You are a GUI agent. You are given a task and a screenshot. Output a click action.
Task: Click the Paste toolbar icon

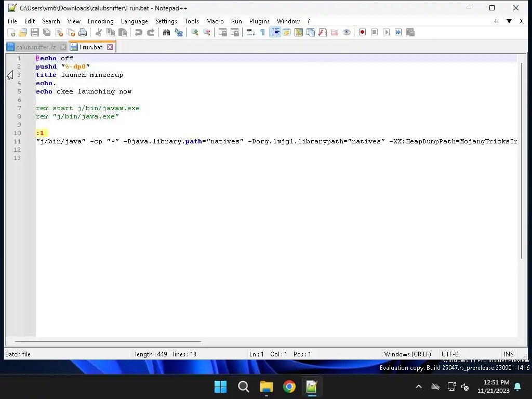[123, 33]
